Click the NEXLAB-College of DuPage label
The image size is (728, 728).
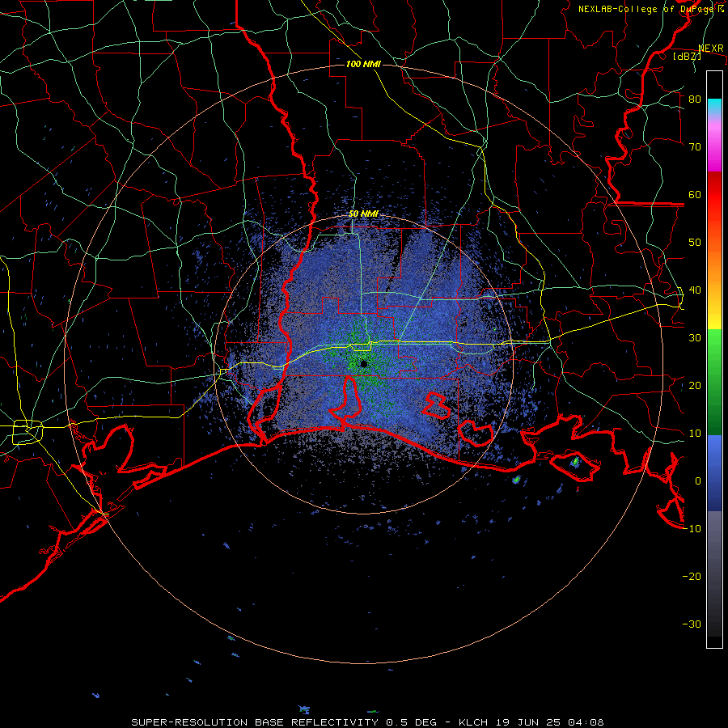tap(647, 9)
